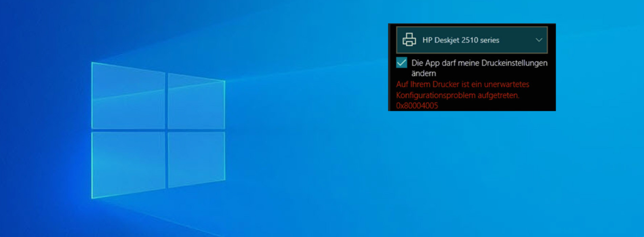Click the error code 0x80004005
This screenshot has width=644, height=237.
tap(417, 106)
